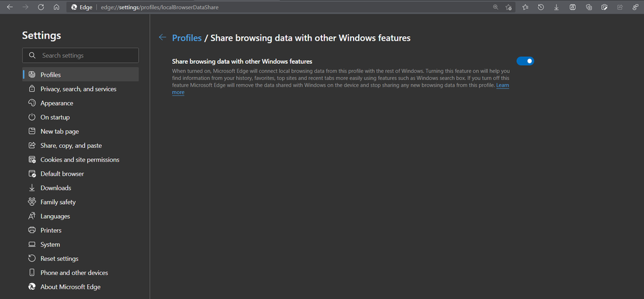Click the Edge logo in address bar
644x299 pixels.
[x=74, y=7]
